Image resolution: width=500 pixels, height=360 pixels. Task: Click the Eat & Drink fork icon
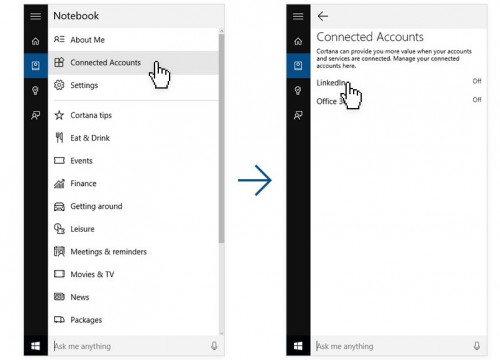[x=59, y=138]
